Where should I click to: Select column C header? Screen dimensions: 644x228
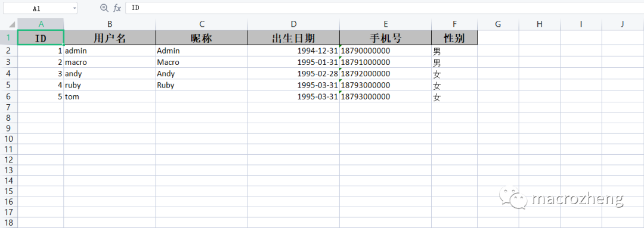pyautogui.click(x=202, y=24)
